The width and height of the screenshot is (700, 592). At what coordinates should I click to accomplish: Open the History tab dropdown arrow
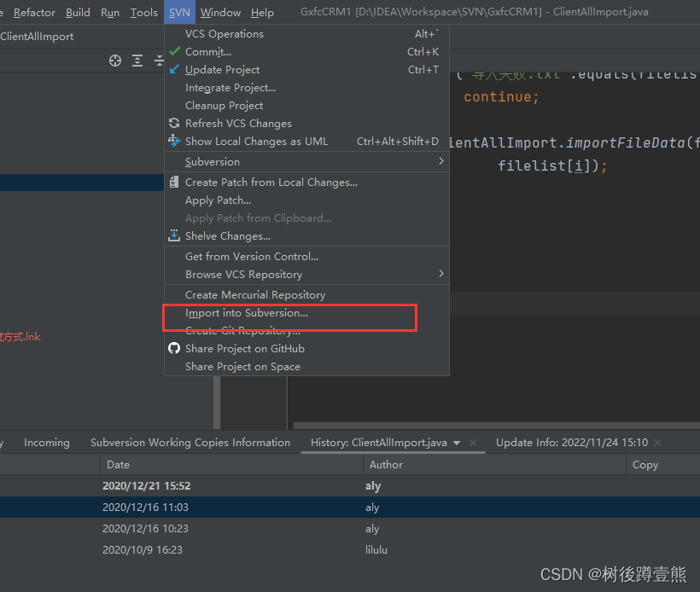pos(457,443)
